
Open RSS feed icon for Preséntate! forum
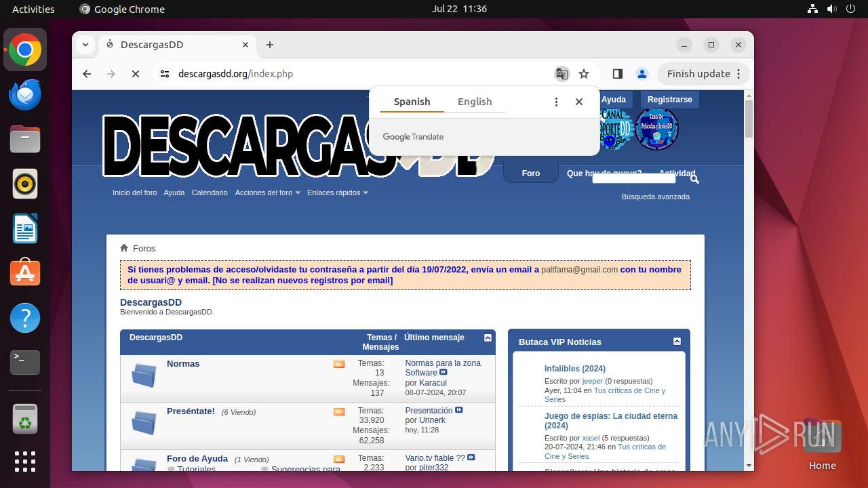coord(339,412)
